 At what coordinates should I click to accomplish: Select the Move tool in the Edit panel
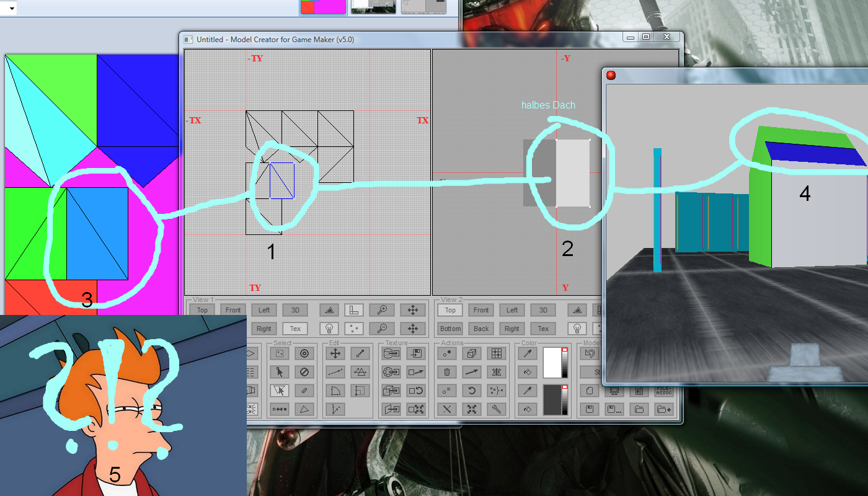335,353
